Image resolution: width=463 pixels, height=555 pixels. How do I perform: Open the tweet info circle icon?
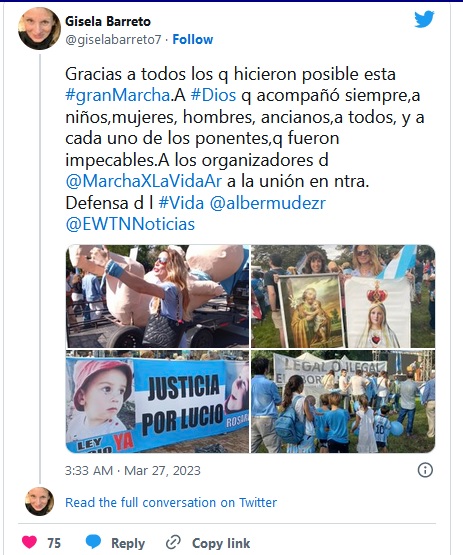tap(425, 470)
